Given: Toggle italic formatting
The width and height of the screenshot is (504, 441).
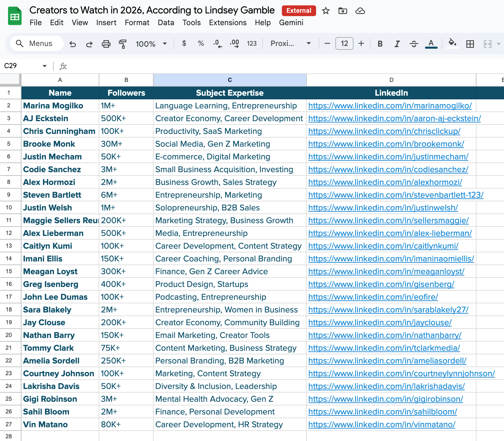Looking at the screenshot, I should 397,44.
